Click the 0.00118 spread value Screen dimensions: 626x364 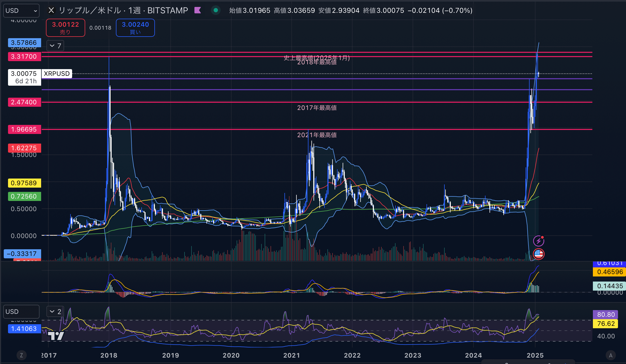(100, 28)
